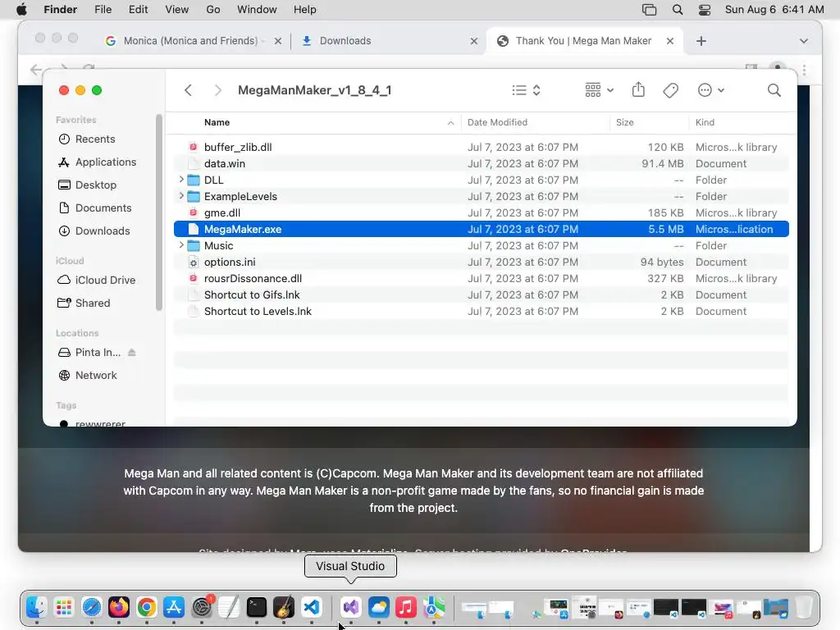The image size is (840, 630).
Task: Select Downloads in the Finder sidebar
Action: (103, 231)
